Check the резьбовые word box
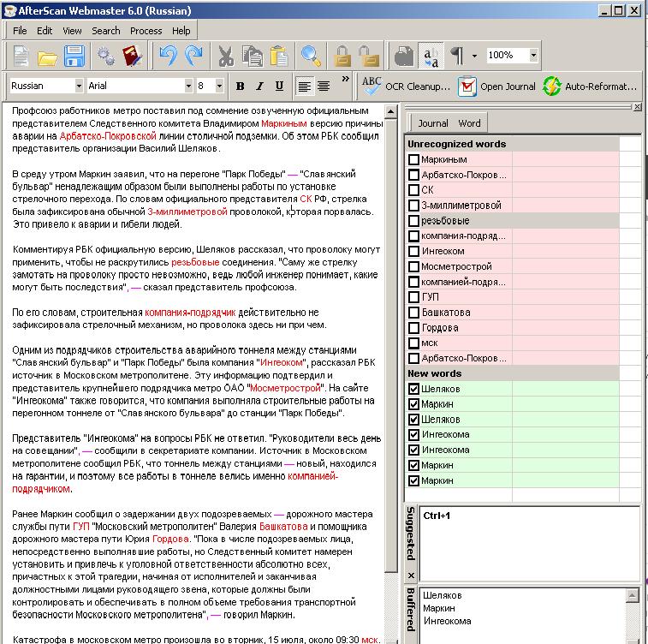648x644 pixels. [413, 220]
